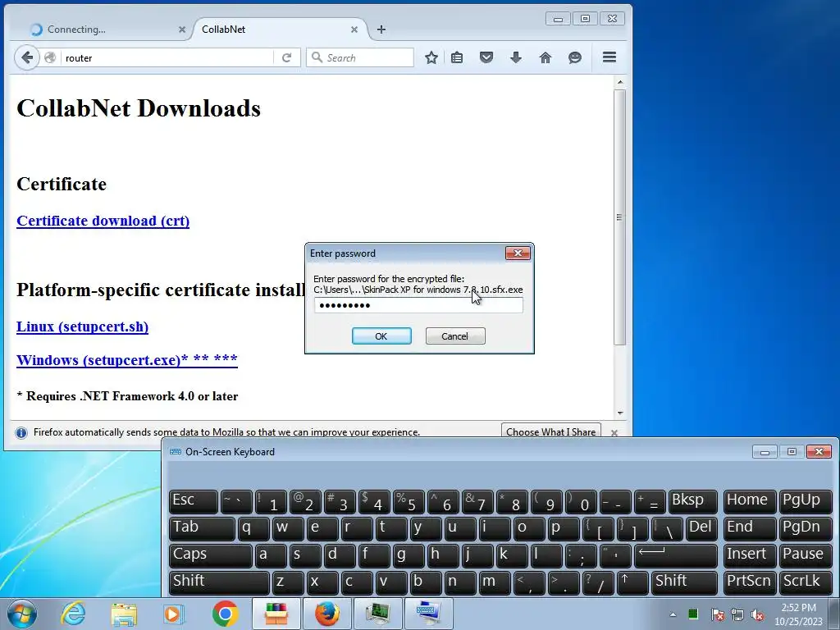Toggle the left Shift key on keyboard

219,582
